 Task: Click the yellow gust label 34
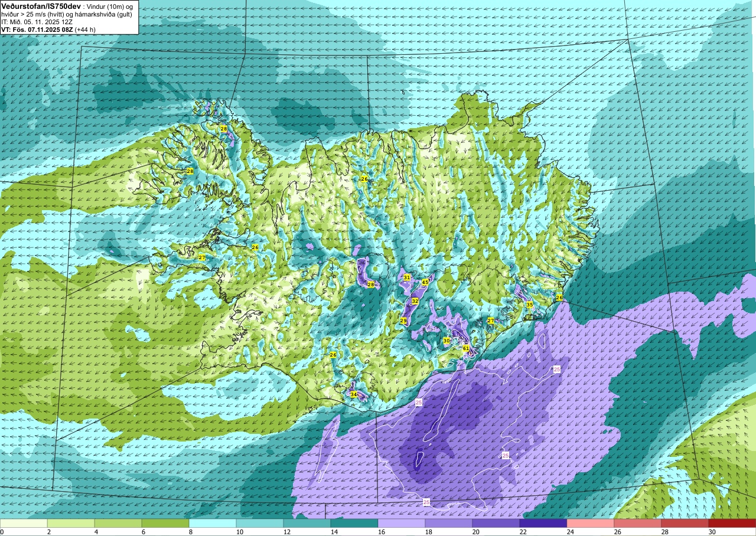point(353,394)
